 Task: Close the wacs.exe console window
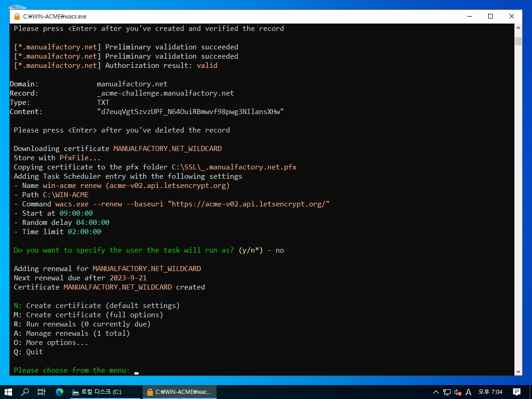point(512,16)
